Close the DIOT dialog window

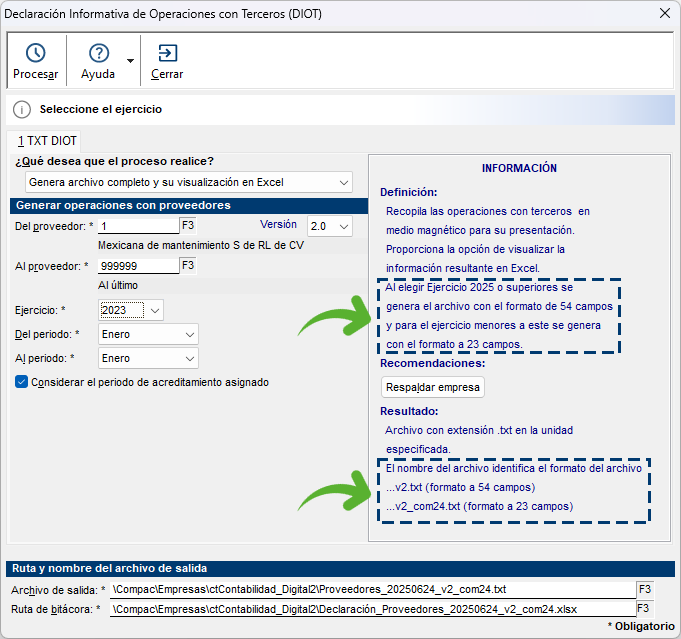coord(662,13)
